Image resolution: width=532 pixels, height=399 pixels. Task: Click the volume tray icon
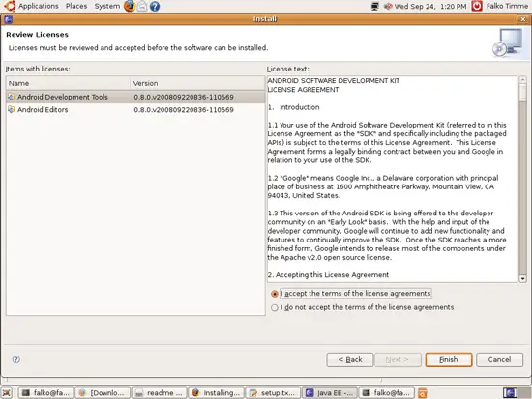tap(388, 6)
